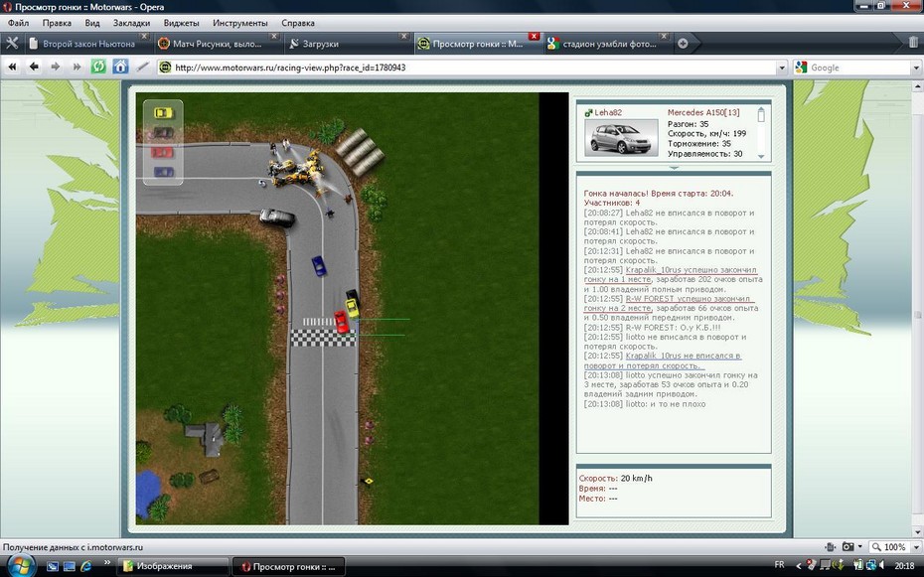Show hidden tray icons arrow
This screenshot has width=924, height=577.
tap(799, 565)
